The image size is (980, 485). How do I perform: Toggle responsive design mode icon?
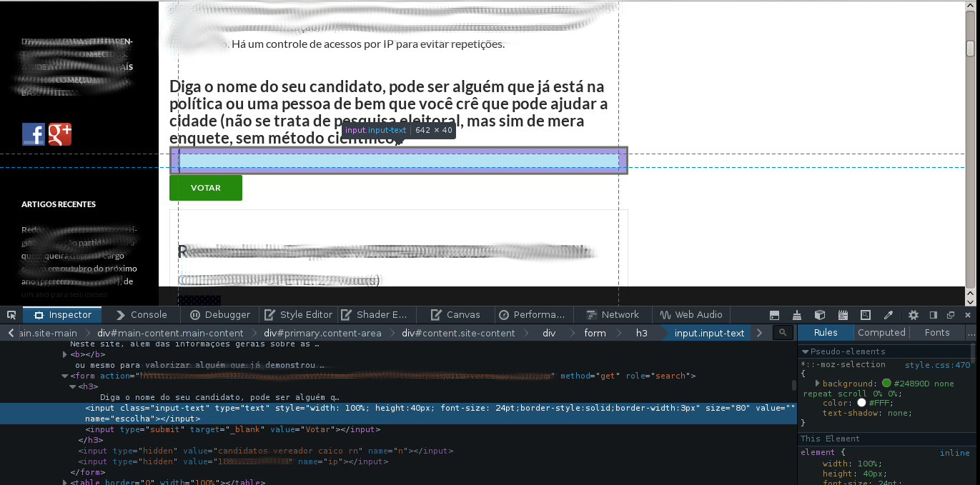pos(866,315)
